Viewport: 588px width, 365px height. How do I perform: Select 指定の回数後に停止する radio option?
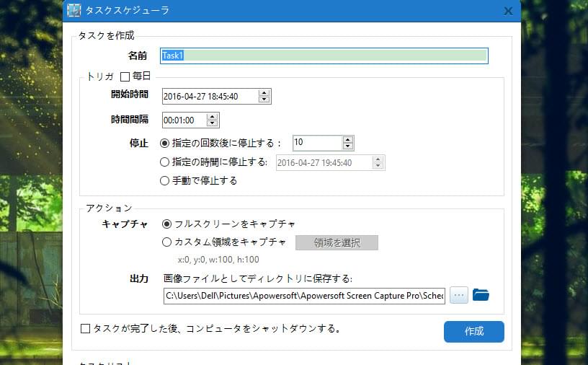point(164,143)
